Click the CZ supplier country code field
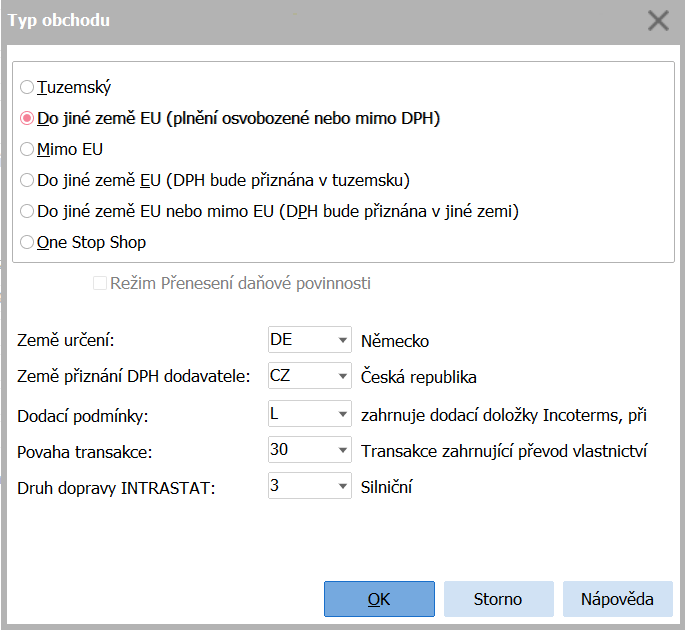 298,377
